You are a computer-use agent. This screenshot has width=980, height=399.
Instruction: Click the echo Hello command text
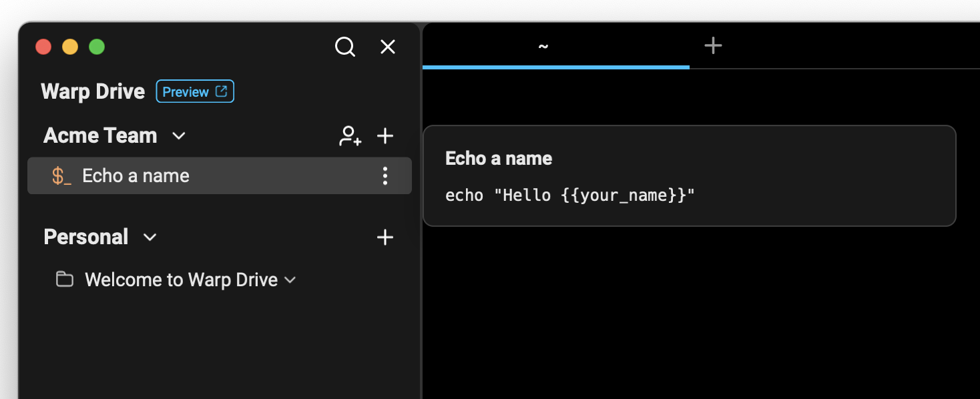click(x=570, y=195)
